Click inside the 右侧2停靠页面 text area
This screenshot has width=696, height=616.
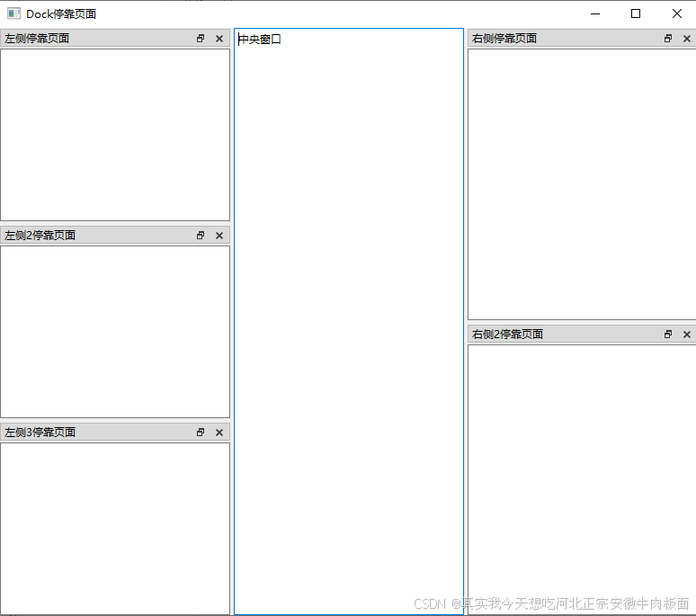pyautogui.click(x=582, y=479)
